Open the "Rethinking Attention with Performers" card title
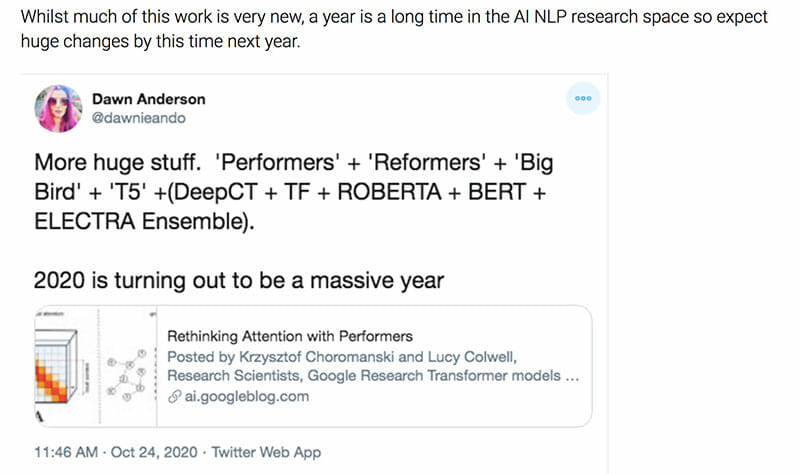The width and height of the screenshot is (800, 474). tap(289, 336)
